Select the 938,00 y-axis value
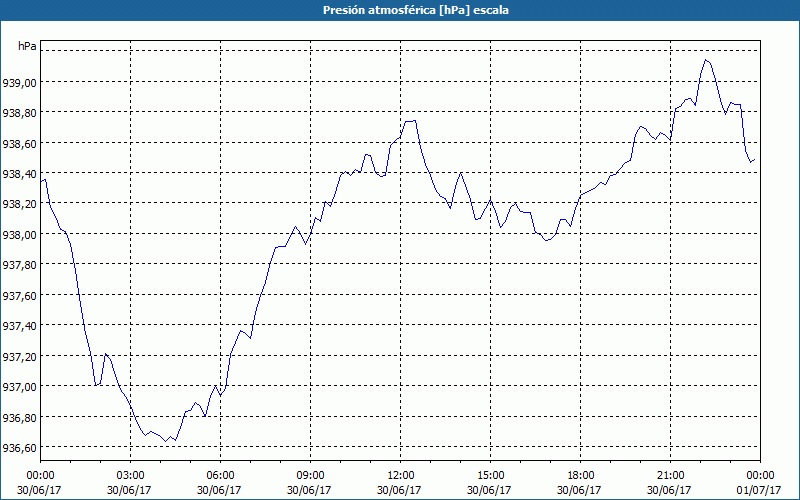 coord(19,235)
